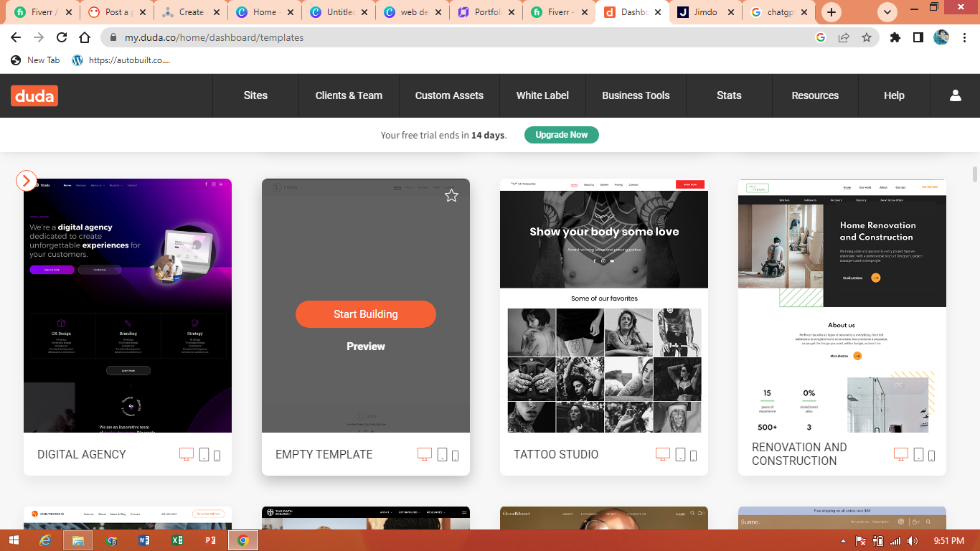Select mobile view icon for Digital Agency

[x=217, y=456]
